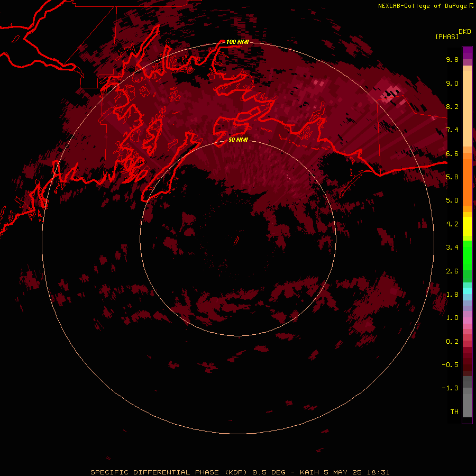Click the 6.6 scale value
Screen dimensions: 476x476
click(452, 153)
